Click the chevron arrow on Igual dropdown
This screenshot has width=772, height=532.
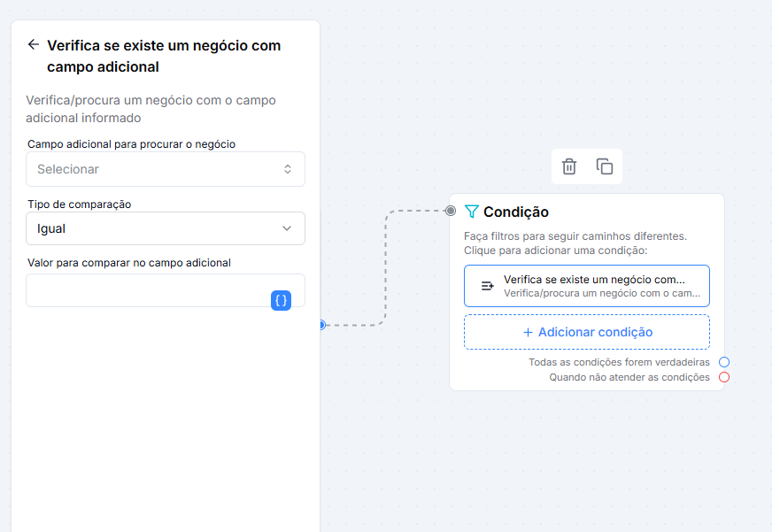coord(287,228)
